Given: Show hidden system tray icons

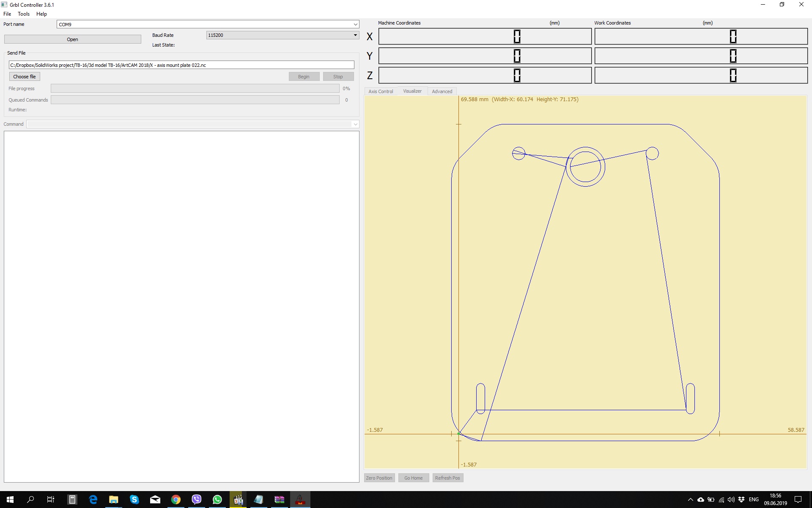Looking at the screenshot, I should pos(691,500).
